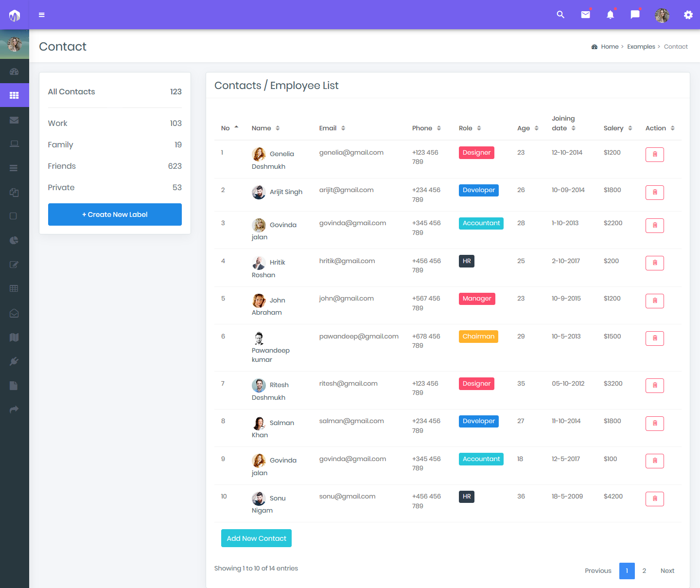700x588 pixels.
Task: Open the Examples breadcrumb link
Action: click(641, 46)
